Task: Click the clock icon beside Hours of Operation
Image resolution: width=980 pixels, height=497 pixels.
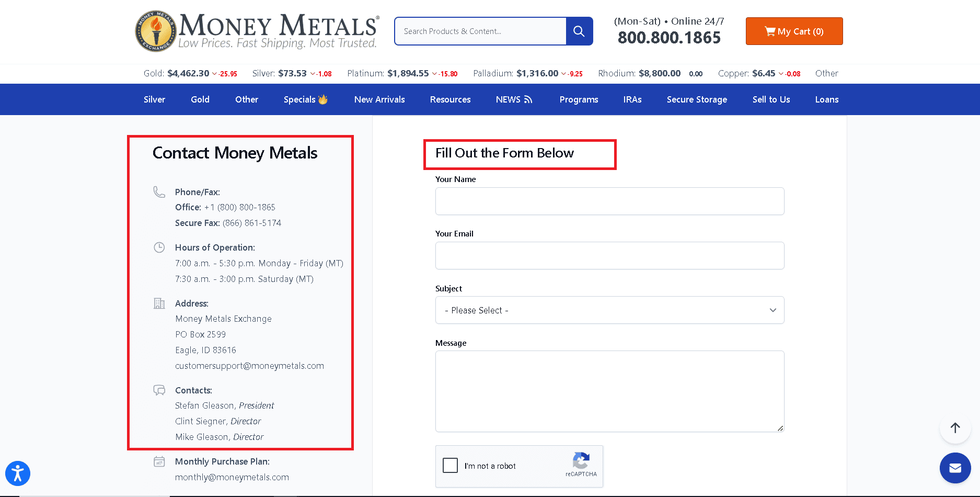Action: (x=159, y=247)
